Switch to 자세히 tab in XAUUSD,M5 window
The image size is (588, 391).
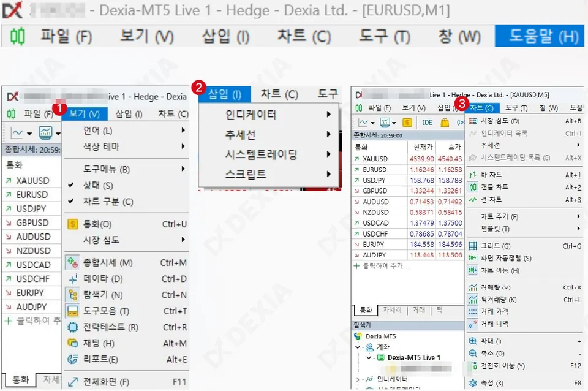click(392, 310)
